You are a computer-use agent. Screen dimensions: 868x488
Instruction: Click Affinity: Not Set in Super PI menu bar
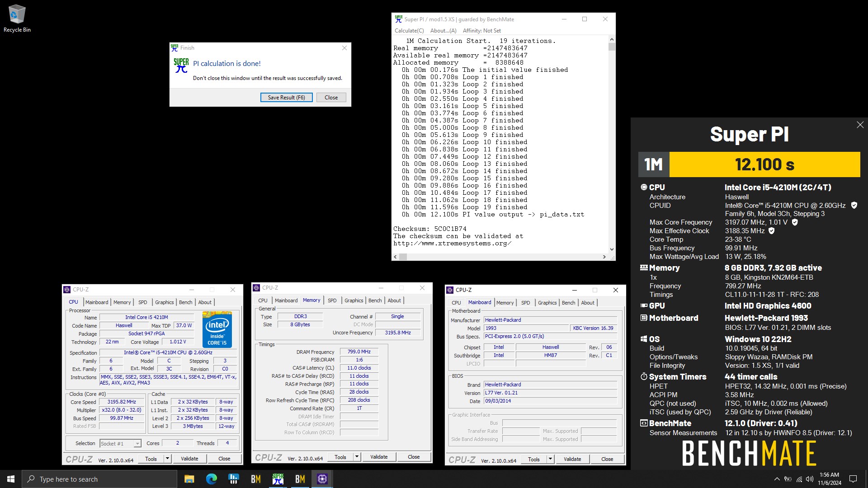[x=482, y=31]
